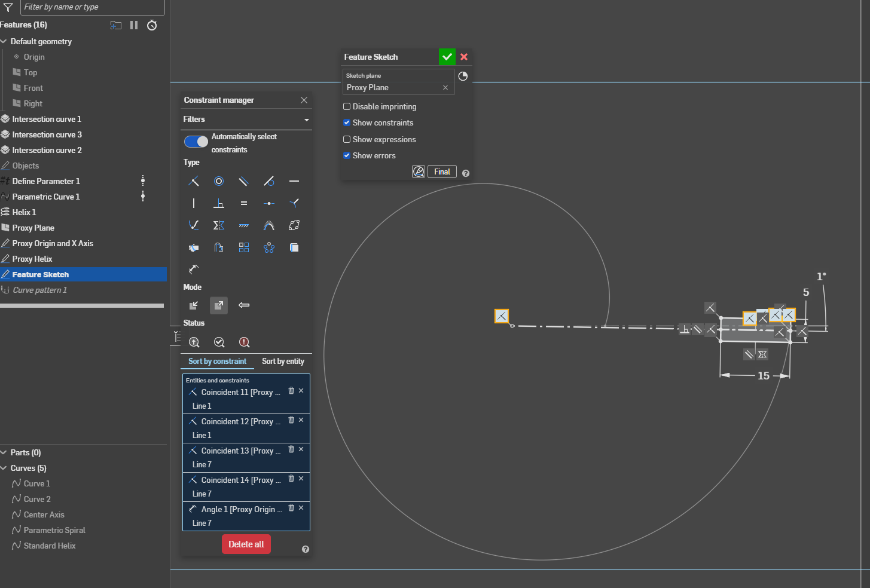Remove Coincident 12 from list with X
Image resolution: width=870 pixels, height=588 pixels.
click(301, 420)
